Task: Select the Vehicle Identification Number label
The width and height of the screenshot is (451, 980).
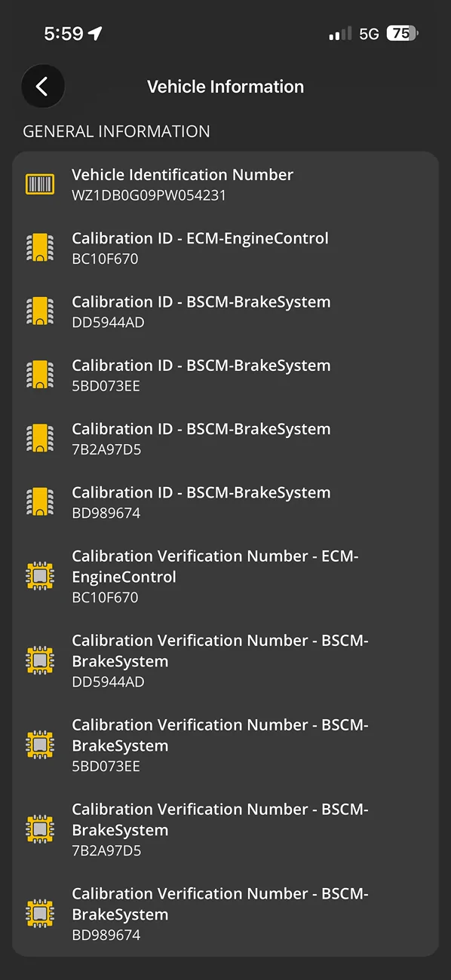Action: click(x=183, y=175)
